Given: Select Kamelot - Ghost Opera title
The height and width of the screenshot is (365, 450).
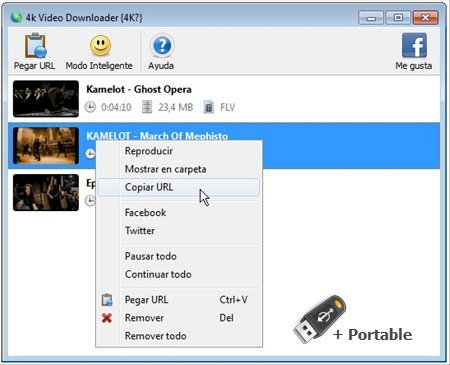Looking at the screenshot, I should coord(139,89).
